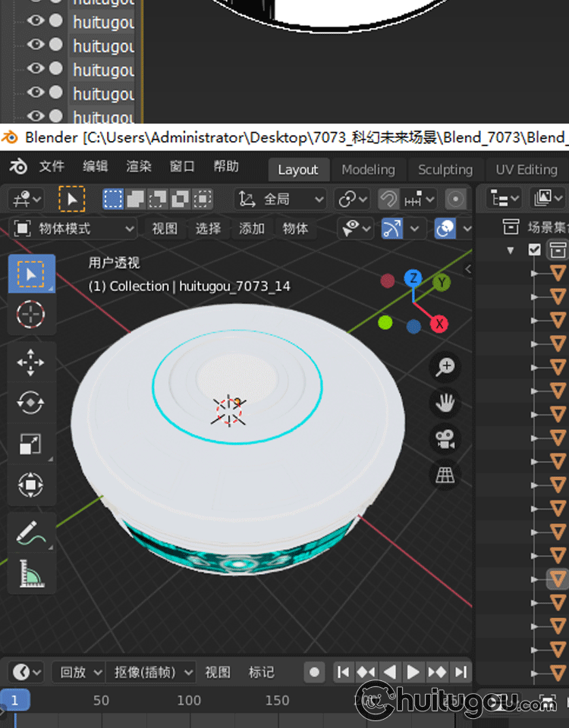This screenshot has width=569, height=728.
Task: Expand the Keying (Interpolation) dropdown
Action: [x=152, y=672]
